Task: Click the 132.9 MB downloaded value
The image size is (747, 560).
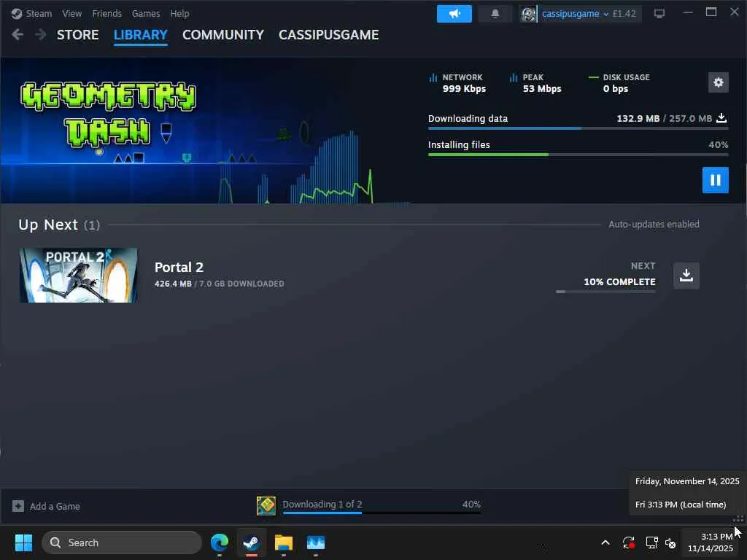Action: [x=638, y=118]
